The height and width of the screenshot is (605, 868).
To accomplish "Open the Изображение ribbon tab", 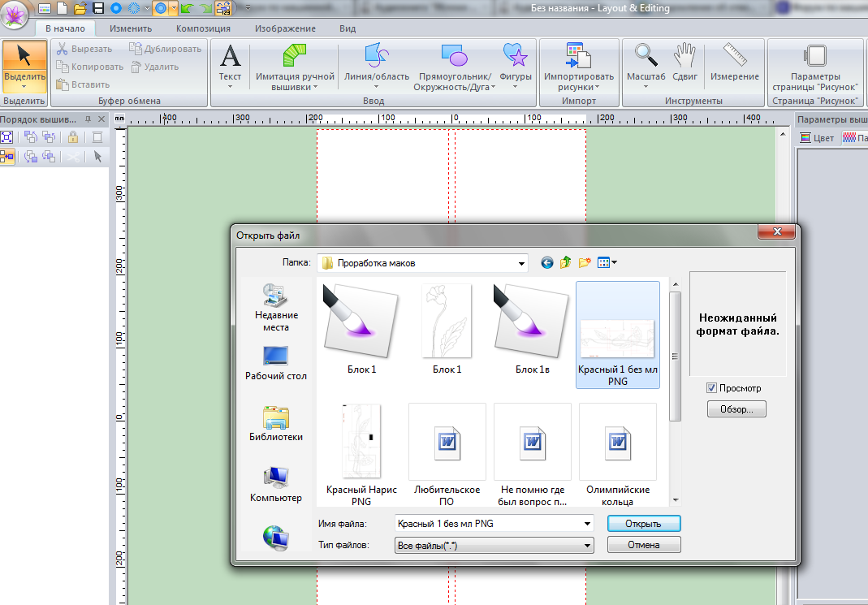I will [x=285, y=28].
